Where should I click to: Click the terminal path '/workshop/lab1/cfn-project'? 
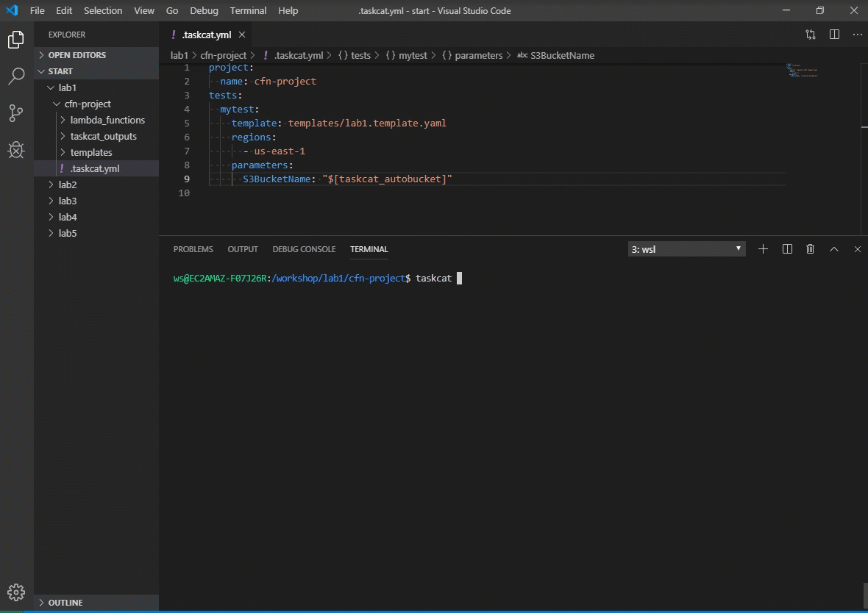(x=339, y=279)
